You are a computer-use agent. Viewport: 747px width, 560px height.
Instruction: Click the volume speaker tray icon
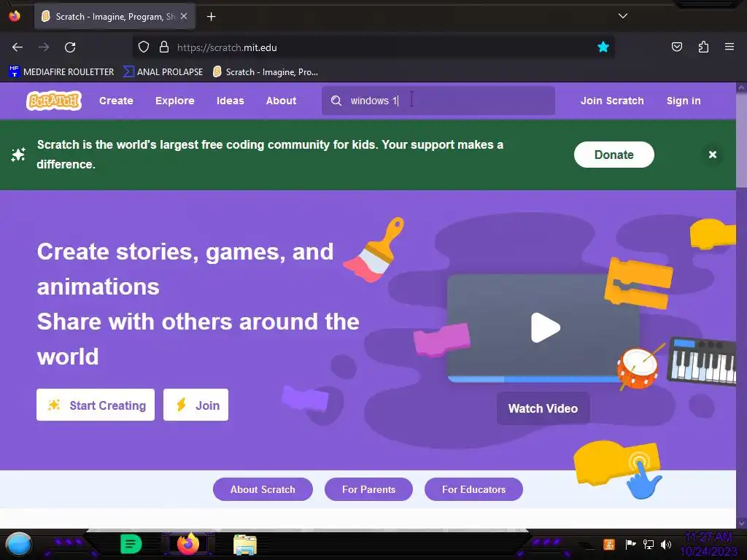(x=666, y=544)
